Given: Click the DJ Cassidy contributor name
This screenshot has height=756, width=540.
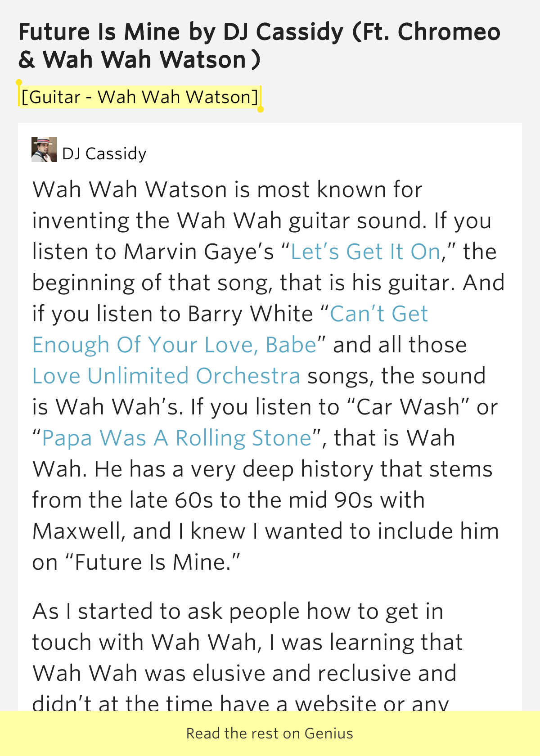Looking at the screenshot, I should (104, 153).
